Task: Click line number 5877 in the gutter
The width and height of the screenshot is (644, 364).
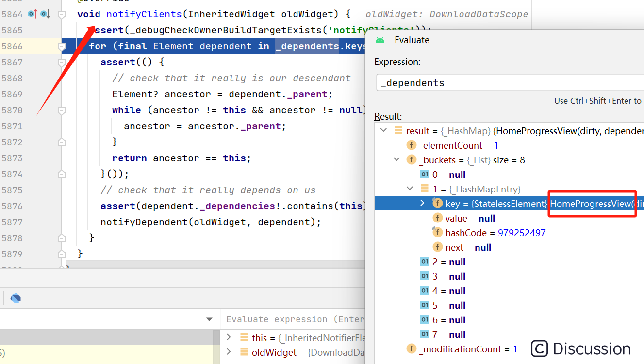Action: [x=12, y=222]
